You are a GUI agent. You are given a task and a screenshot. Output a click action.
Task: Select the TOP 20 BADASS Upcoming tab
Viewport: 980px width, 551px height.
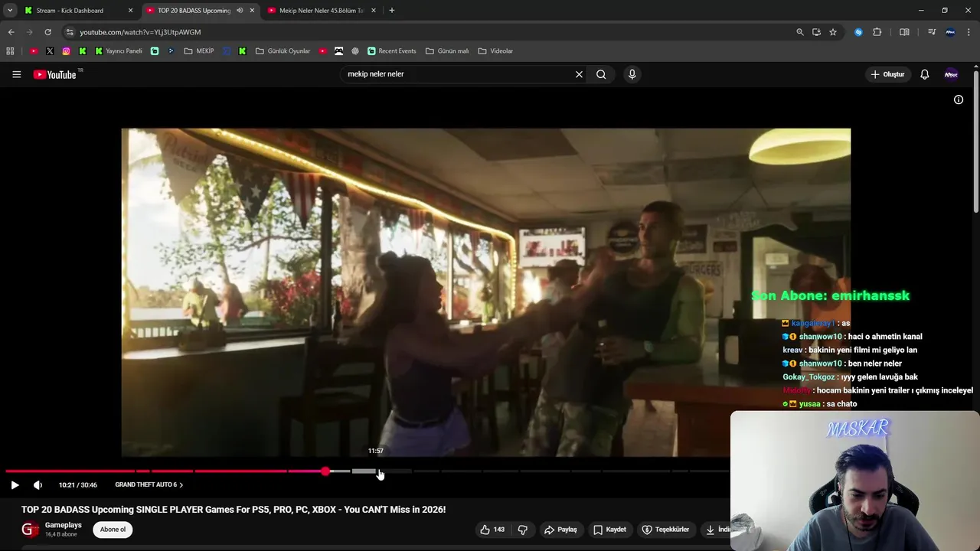coord(193,11)
